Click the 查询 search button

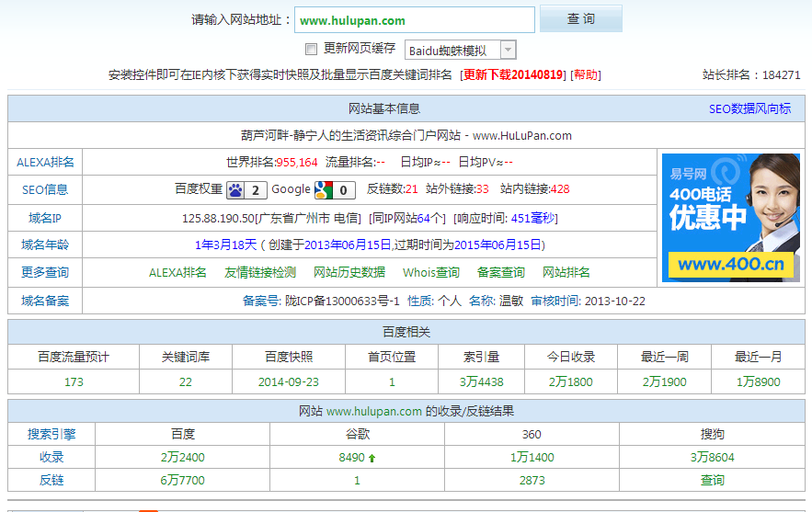[x=580, y=18]
